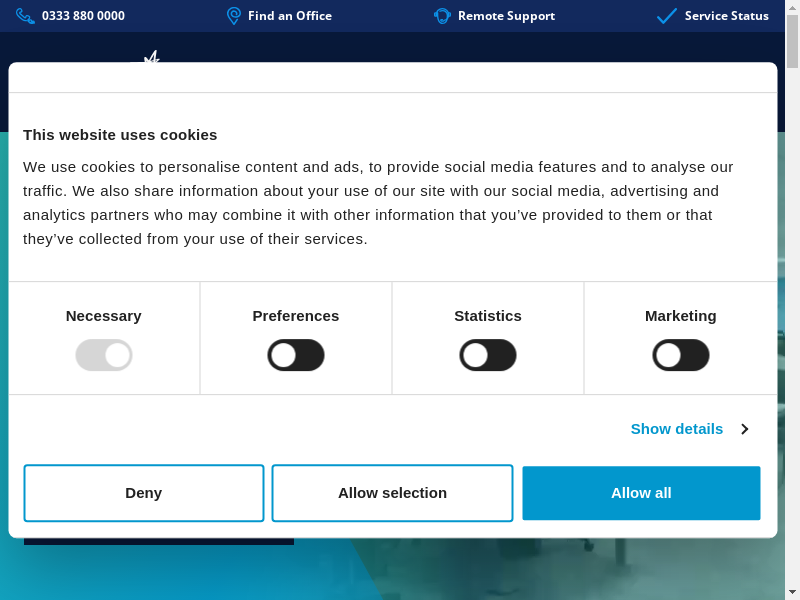Click the page scrollbar up arrow
The height and width of the screenshot is (600, 800).
(x=792, y=8)
